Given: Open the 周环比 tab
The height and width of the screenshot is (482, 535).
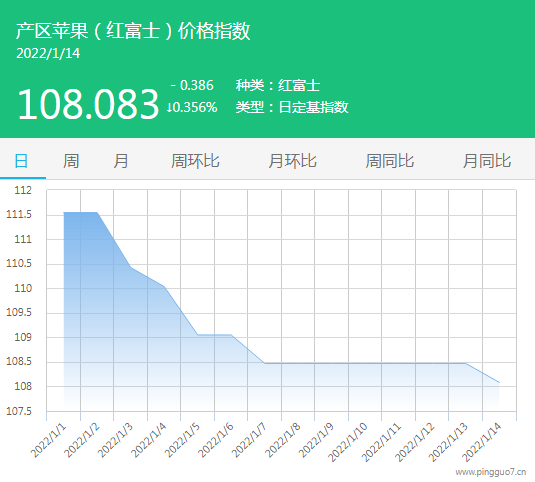Looking at the screenshot, I should click(x=195, y=161).
